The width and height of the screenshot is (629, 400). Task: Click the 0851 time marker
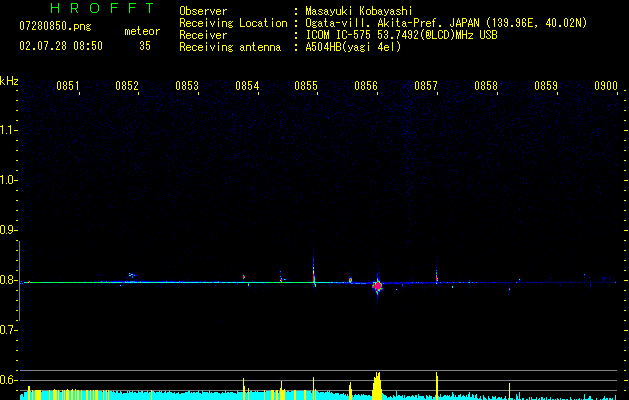pos(67,86)
